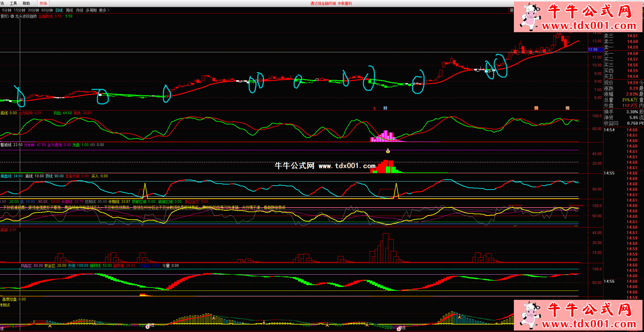Click the 外盘 112.7万 value

point(630,105)
